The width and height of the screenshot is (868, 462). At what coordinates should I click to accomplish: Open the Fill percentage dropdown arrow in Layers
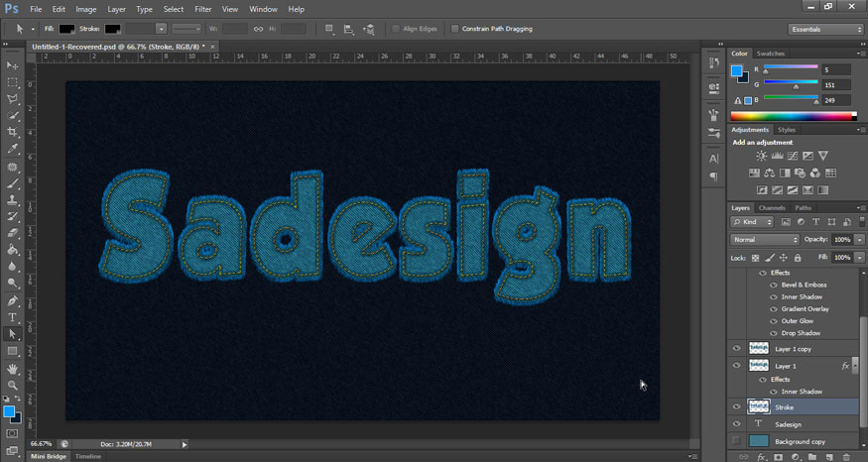pos(859,258)
